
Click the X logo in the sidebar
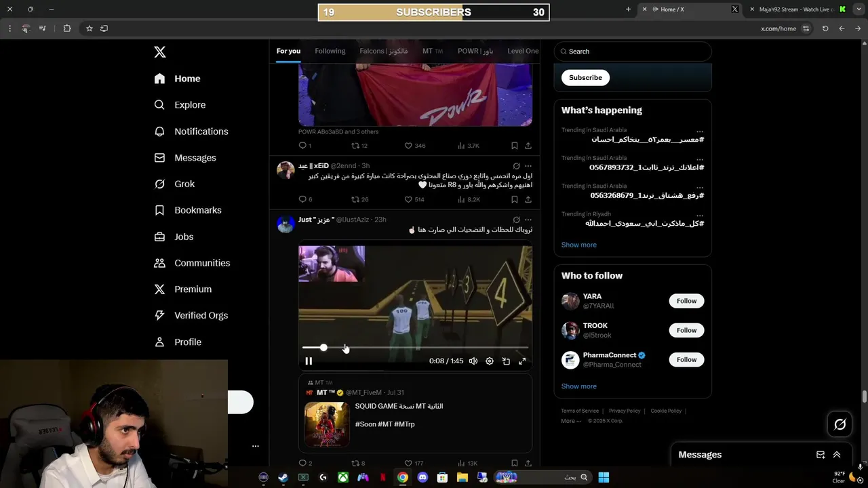tap(159, 52)
